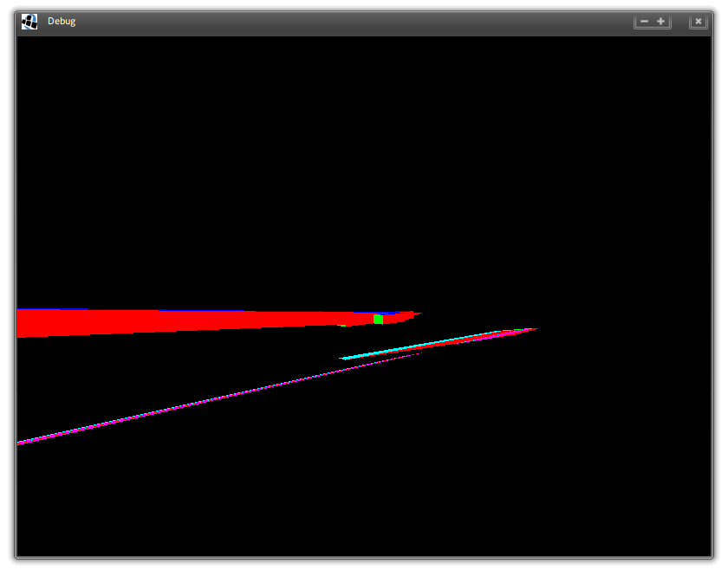This screenshot has width=728, height=576.
Task: Click the small yellow-green speck under red polygon
Action: pos(344,327)
